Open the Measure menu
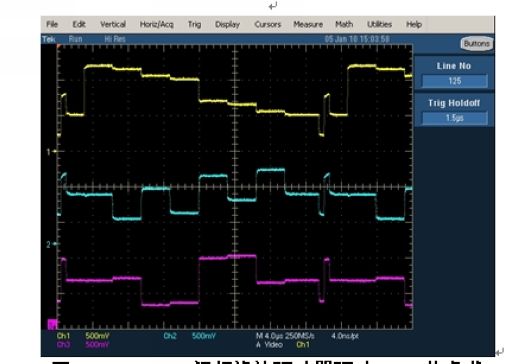520x364 pixels. click(x=308, y=24)
